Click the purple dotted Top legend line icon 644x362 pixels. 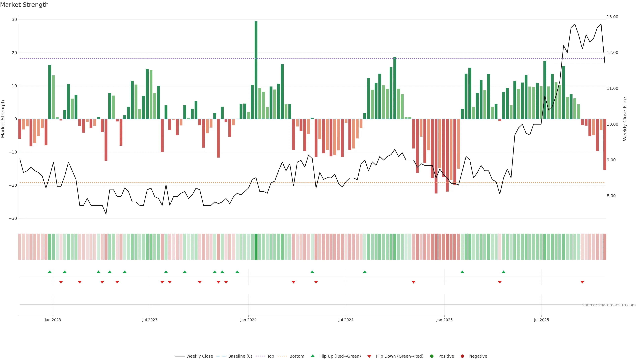point(260,356)
